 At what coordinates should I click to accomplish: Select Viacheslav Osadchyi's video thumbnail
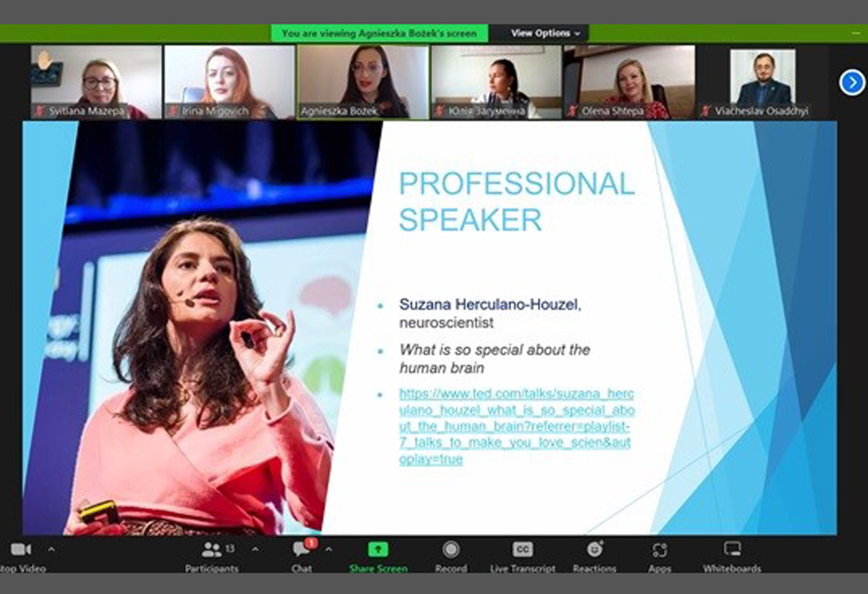(x=762, y=82)
